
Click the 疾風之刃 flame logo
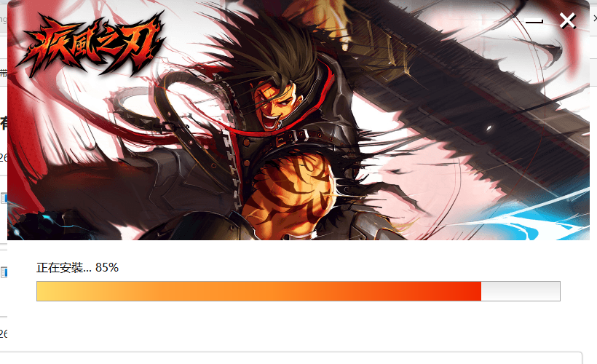(92, 45)
